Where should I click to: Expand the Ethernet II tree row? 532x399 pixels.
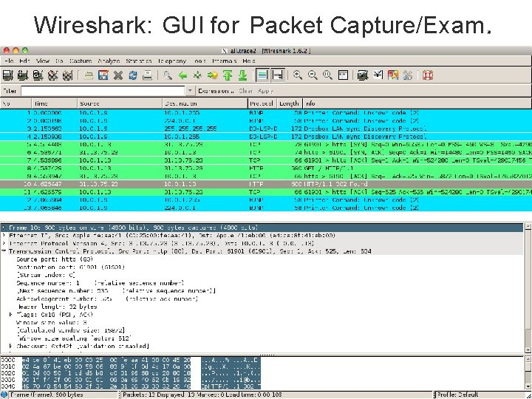coord(4,236)
